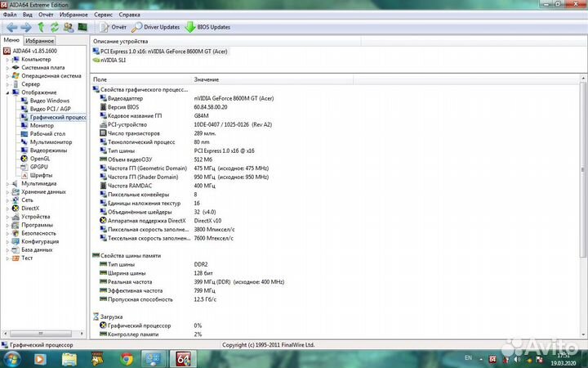Open the Отчёт report button
The width and height of the screenshot is (588, 368).
(113, 27)
